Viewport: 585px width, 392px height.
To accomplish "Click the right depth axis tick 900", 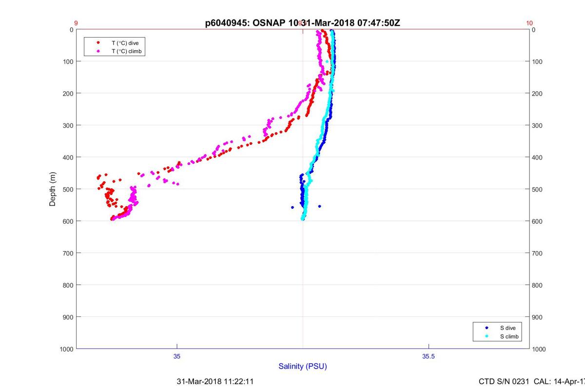I will 538,317.
